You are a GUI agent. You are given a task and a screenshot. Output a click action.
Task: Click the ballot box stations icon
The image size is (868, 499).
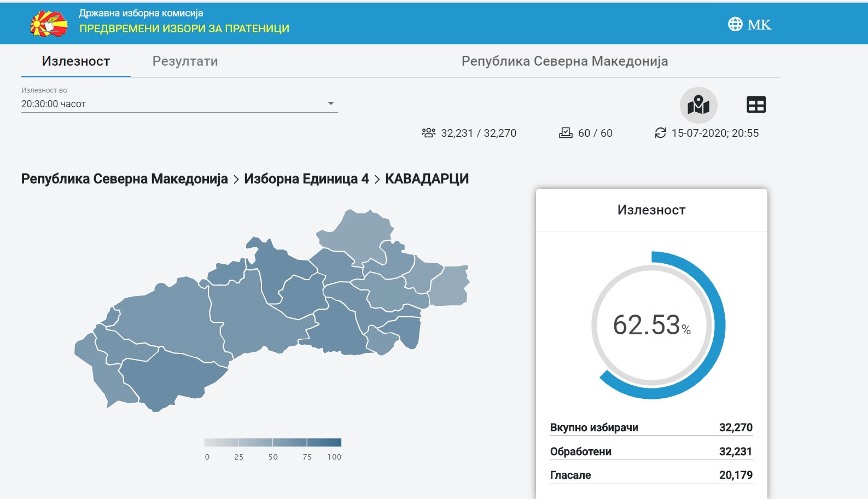pos(566,133)
